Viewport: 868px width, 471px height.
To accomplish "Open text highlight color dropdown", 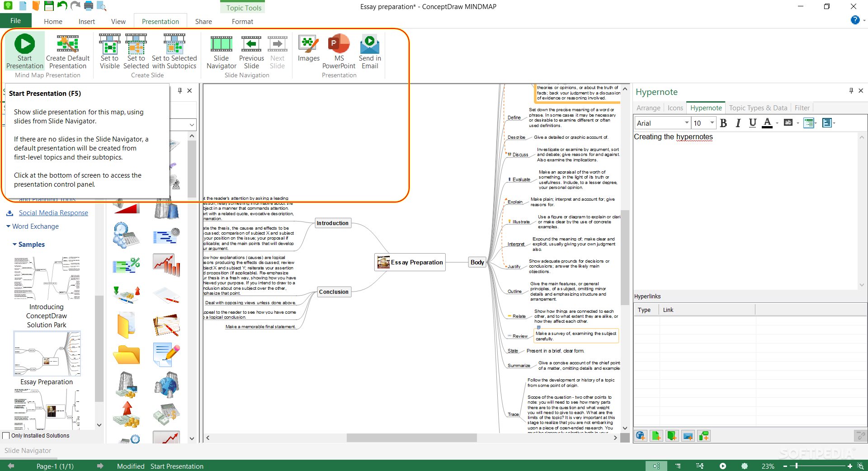I will point(798,123).
